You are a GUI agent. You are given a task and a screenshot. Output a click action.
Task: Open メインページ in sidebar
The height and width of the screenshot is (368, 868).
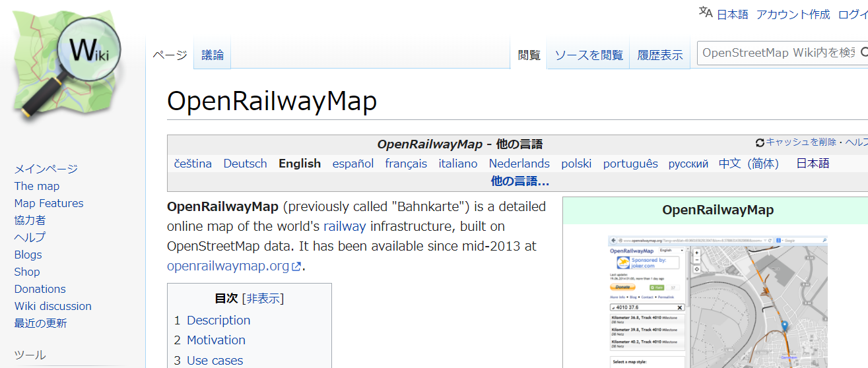[x=46, y=169]
